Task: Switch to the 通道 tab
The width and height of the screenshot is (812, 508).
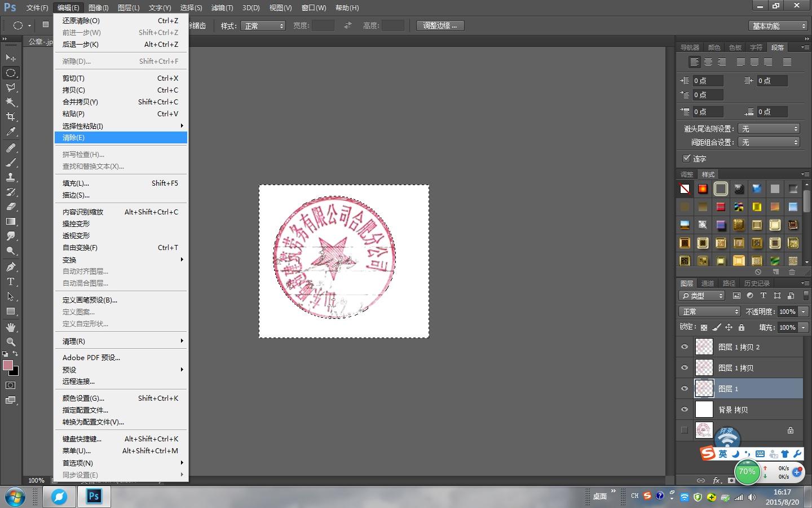Action: click(708, 283)
